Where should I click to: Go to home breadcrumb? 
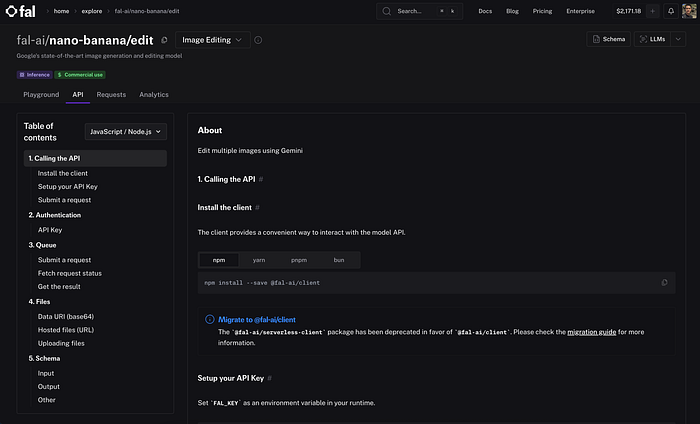(x=62, y=11)
